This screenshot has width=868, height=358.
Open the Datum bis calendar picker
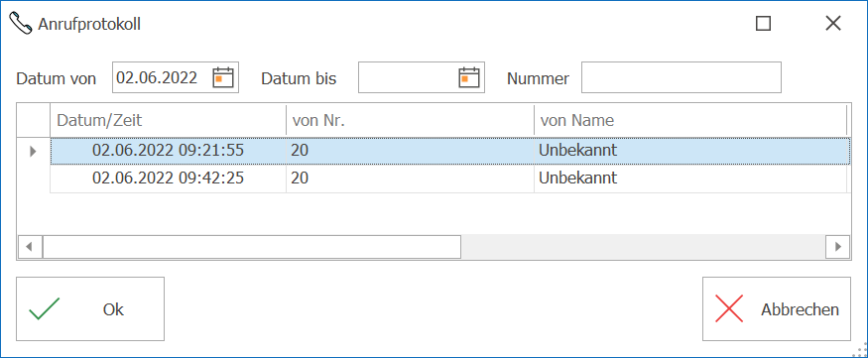469,77
